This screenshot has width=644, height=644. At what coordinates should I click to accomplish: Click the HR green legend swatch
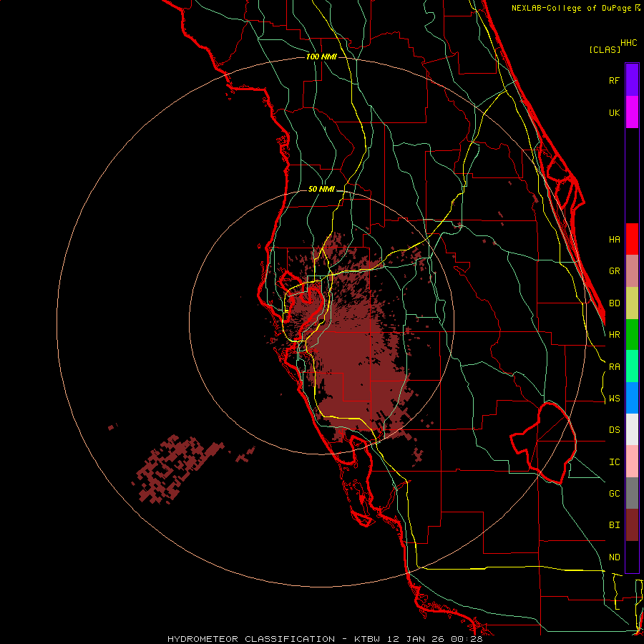coord(632,335)
